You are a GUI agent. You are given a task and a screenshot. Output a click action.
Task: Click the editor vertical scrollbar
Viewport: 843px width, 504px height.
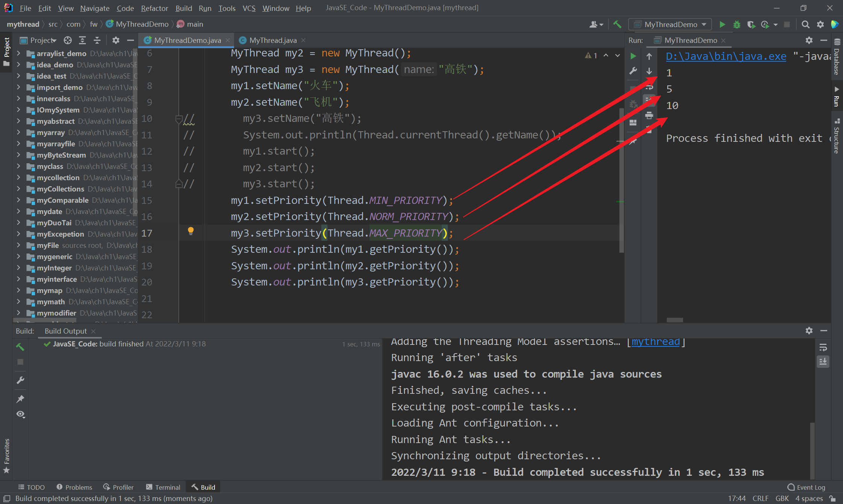click(x=621, y=181)
